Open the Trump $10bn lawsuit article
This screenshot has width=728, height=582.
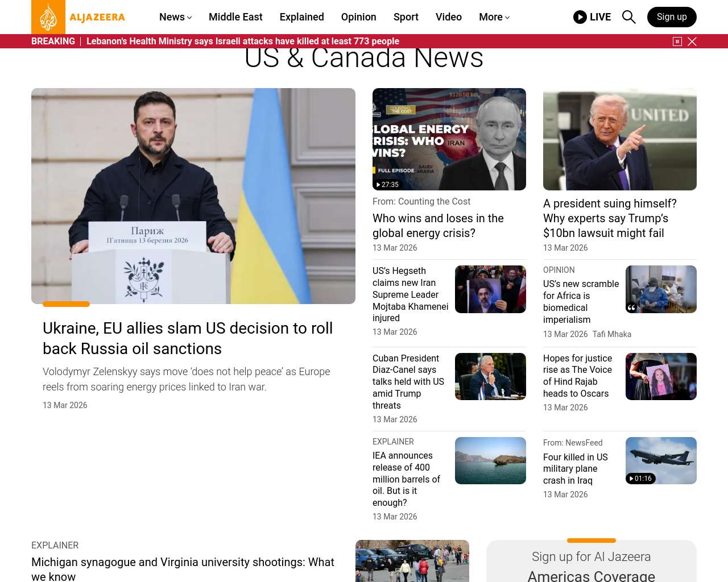[610, 218]
